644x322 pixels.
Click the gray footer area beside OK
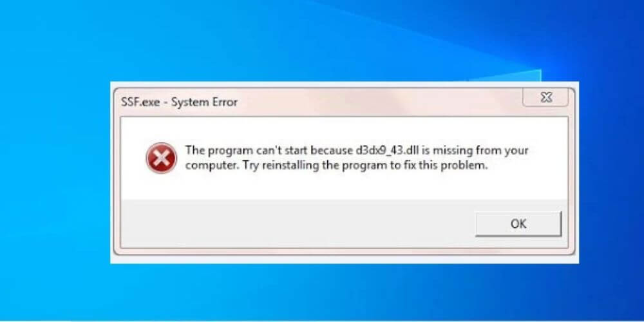tap(296, 224)
